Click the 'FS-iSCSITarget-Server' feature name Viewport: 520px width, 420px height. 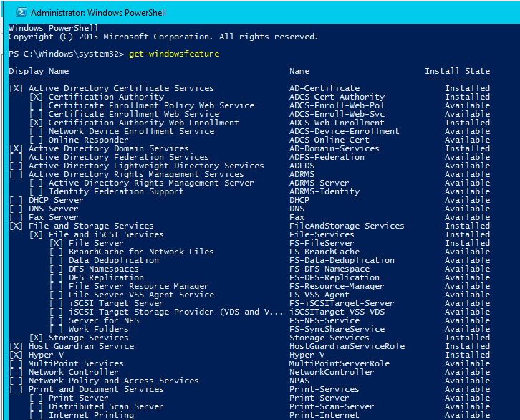[342, 303]
